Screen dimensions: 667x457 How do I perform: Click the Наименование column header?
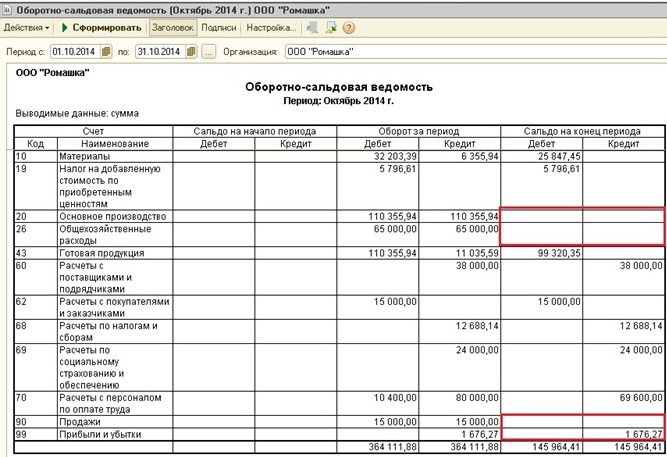(x=115, y=144)
